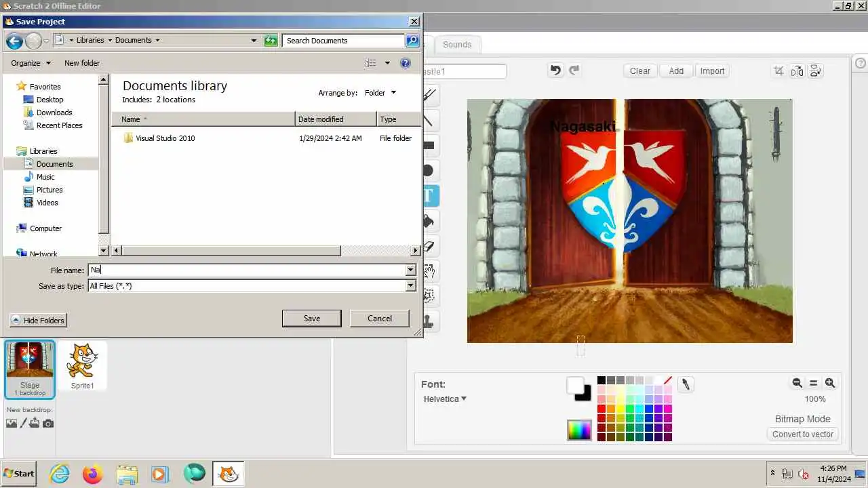Viewport: 868px width, 488px height.
Task: Select the Ellipse tool in paint editor
Action: (x=431, y=171)
